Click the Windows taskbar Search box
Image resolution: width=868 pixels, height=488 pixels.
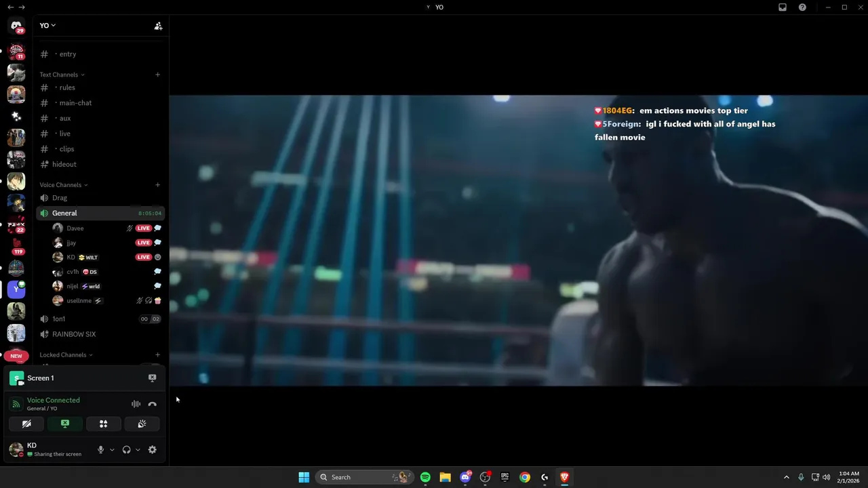point(365,477)
